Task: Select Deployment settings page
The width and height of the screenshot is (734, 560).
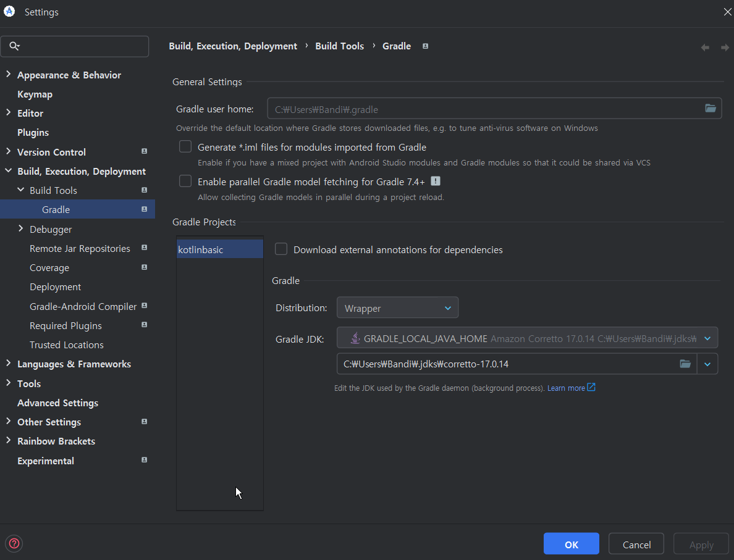Action: [55, 286]
